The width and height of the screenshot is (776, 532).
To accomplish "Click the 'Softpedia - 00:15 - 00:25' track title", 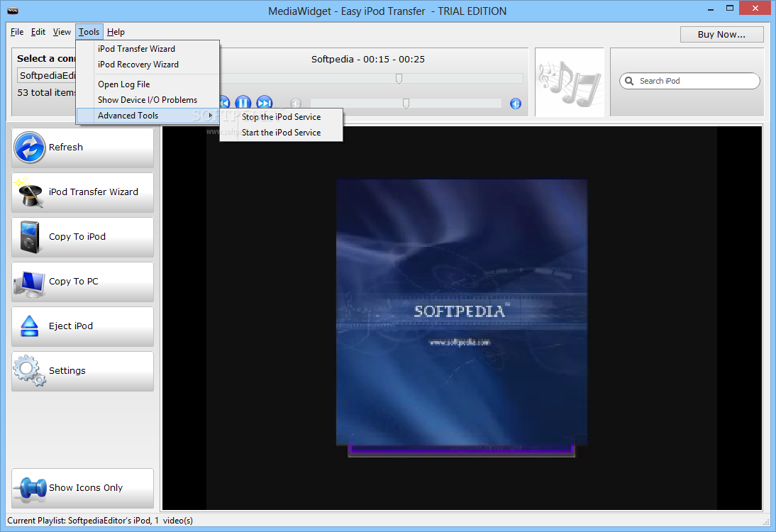I will (367, 59).
